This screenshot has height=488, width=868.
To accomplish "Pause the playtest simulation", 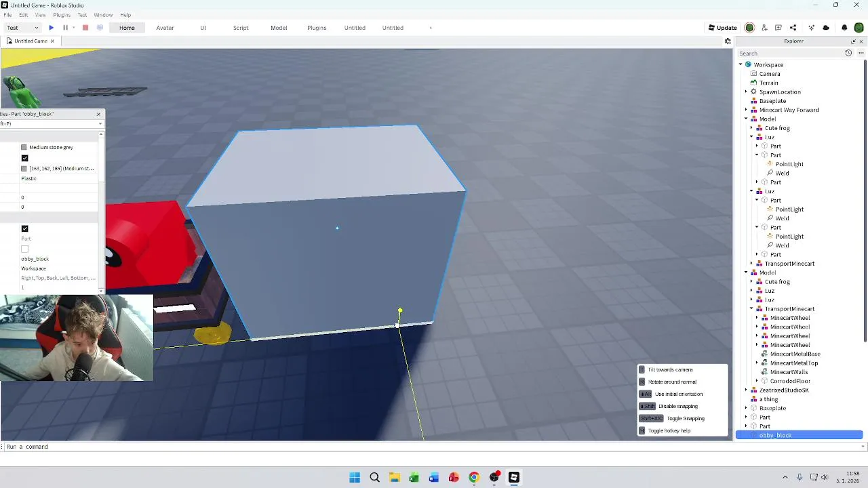I will pyautogui.click(x=65, y=28).
